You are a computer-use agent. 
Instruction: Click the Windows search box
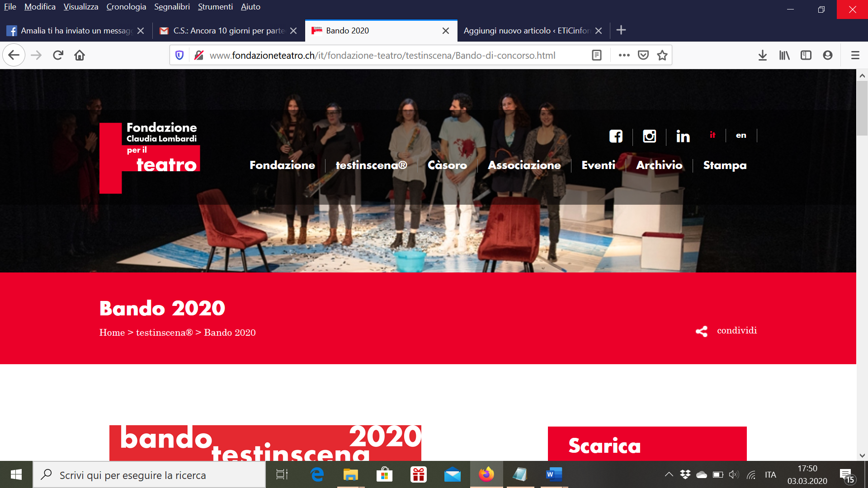pos(149,475)
